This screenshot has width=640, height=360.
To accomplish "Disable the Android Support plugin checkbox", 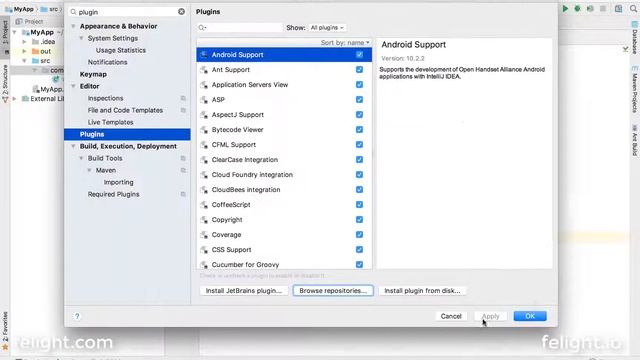I will (359, 55).
